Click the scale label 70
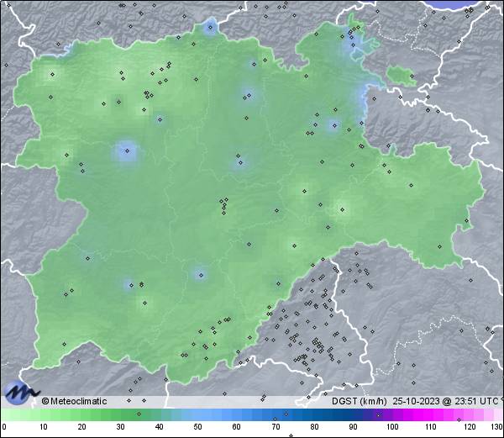Viewport: 504px width, 438px height. coord(276,427)
